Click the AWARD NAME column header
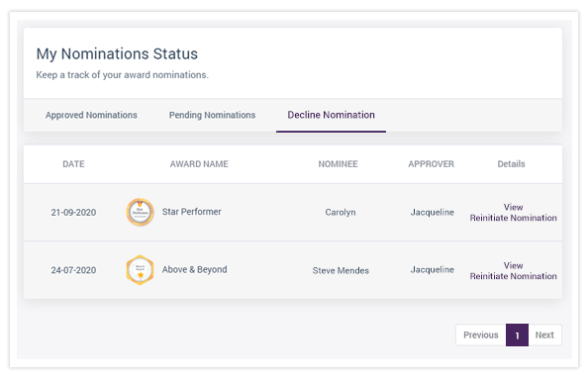 pos(199,164)
